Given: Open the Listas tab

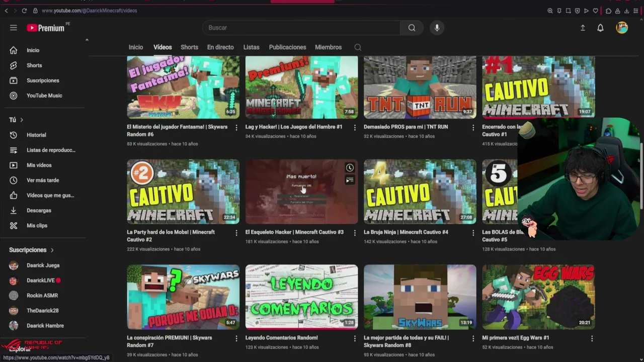Looking at the screenshot, I should point(251,47).
